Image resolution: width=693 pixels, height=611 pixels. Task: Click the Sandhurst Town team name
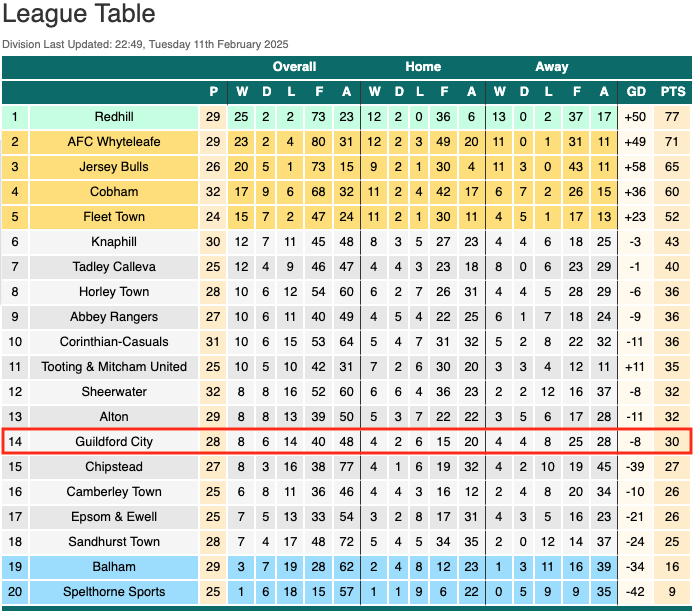tap(114, 542)
